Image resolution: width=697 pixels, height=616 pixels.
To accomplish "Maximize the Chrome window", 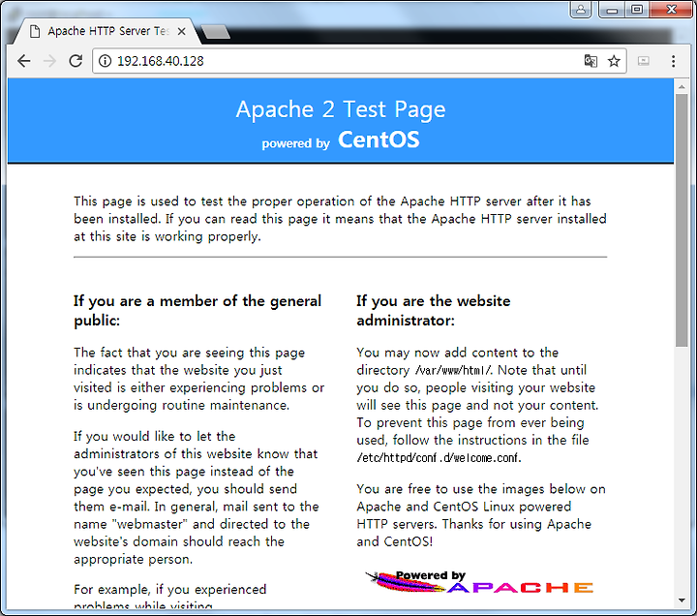I will pyautogui.click(x=637, y=10).
